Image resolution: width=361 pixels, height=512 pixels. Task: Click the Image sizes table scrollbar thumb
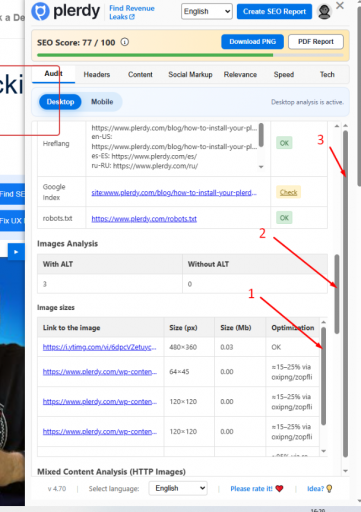click(x=323, y=376)
